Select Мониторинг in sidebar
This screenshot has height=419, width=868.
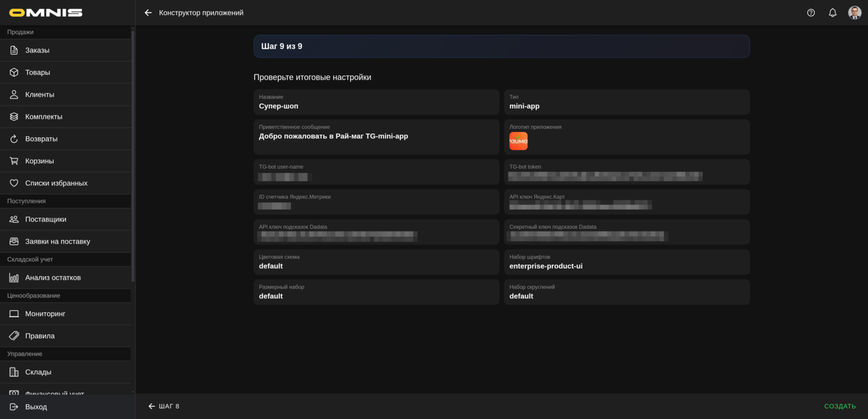pos(45,314)
